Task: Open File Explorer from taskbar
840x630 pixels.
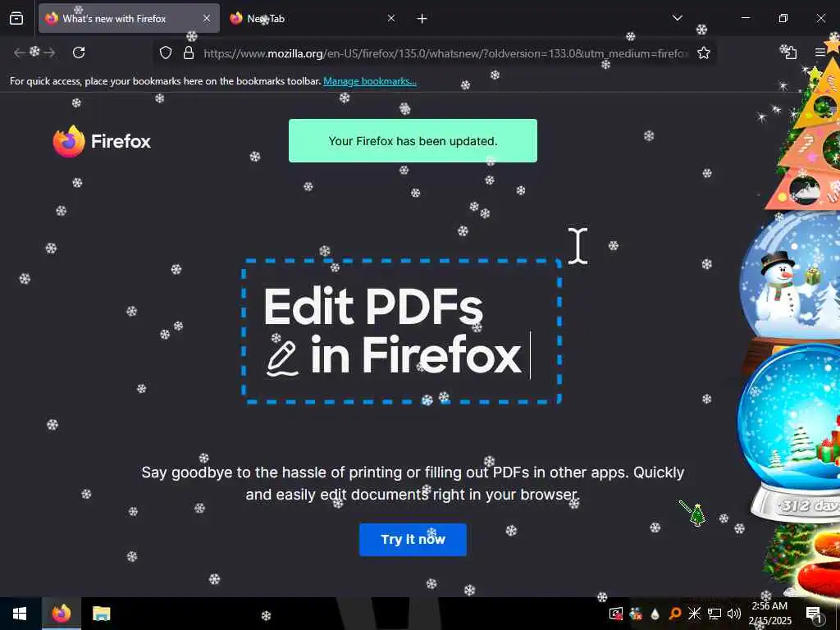Action: pos(101,614)
